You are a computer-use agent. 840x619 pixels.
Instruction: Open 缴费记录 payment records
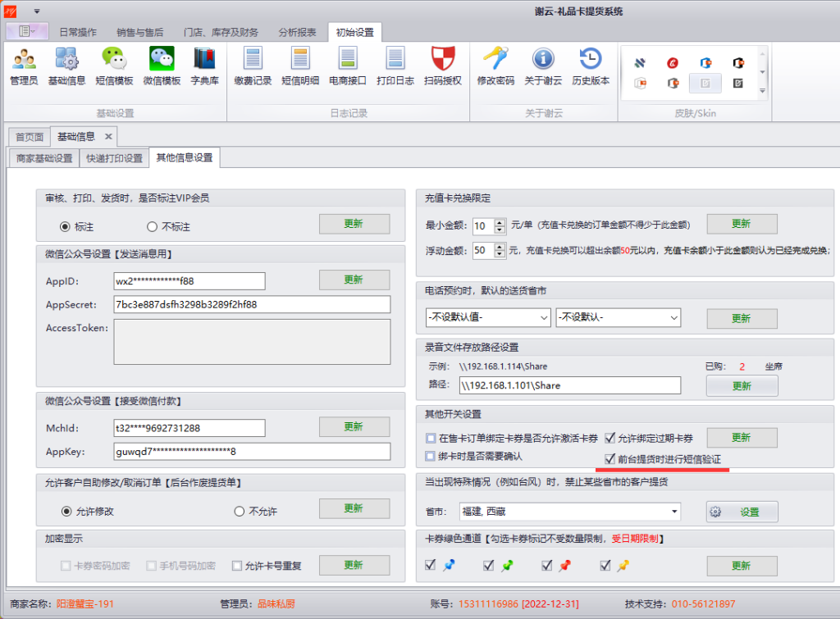click(253, 66)
